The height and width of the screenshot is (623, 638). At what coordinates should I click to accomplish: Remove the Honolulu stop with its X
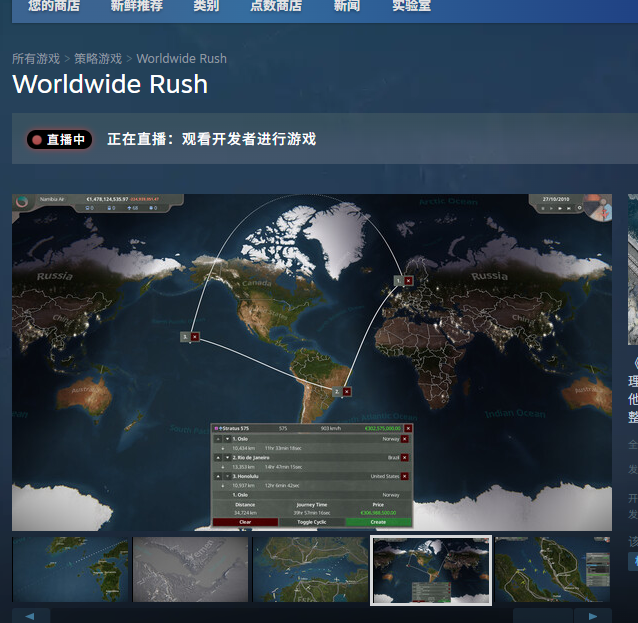(x=404, y=477)
